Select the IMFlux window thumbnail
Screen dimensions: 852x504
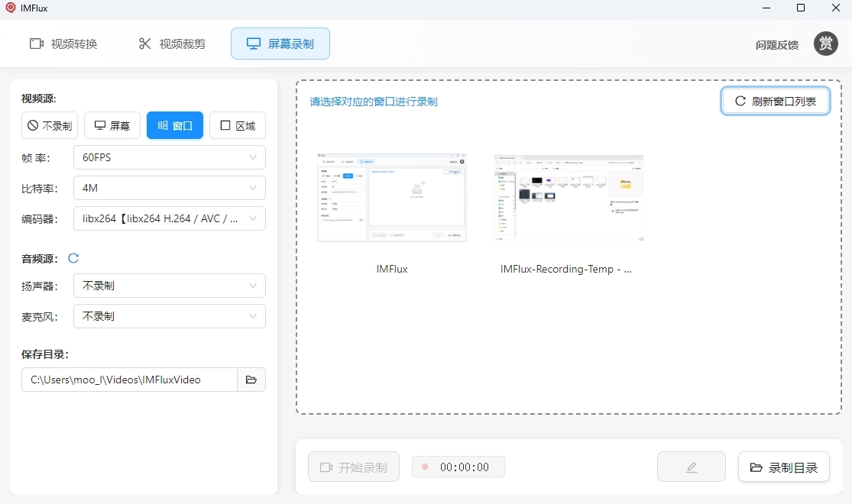[x=392, y=197]
